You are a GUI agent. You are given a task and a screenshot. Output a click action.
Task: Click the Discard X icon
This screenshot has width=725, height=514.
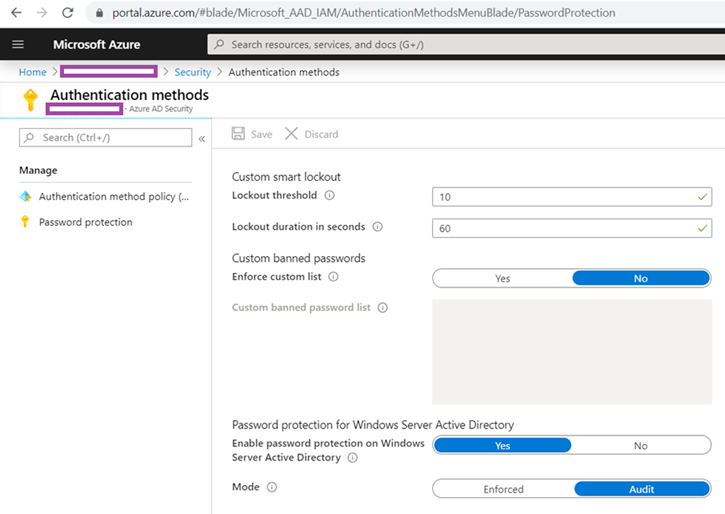pyautogui.click(x=291, y=134)
